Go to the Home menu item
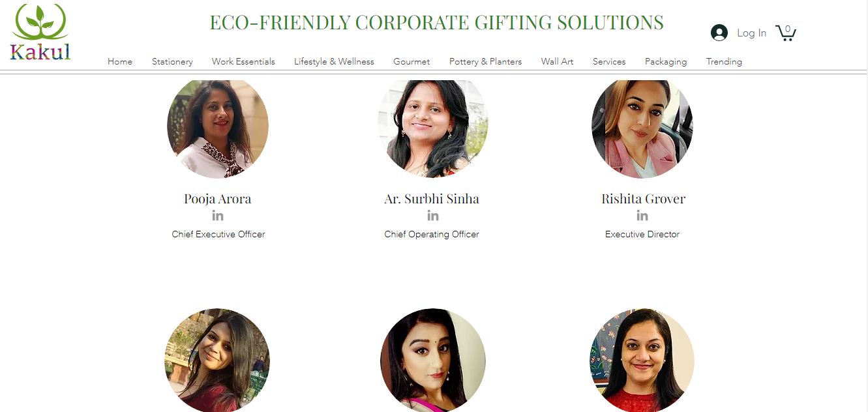Viewport: 868px width, 412px height. [x=120, y=61]
